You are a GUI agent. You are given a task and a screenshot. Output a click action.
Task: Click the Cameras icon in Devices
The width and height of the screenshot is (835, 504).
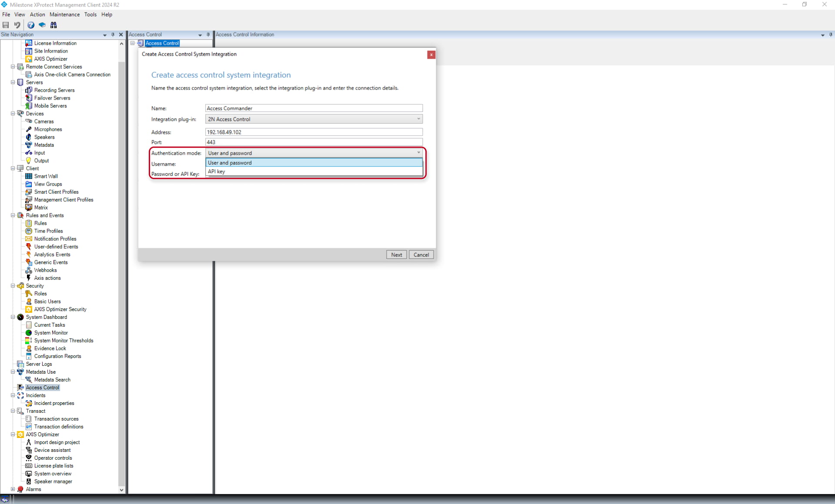point(29,121)
